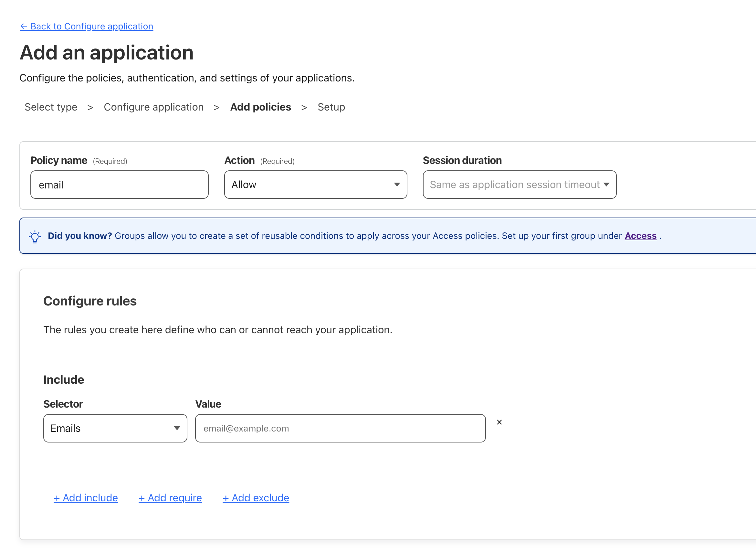The image size is (756, 554).
Task: Go to the Configure application step
Action: [153, 107]
